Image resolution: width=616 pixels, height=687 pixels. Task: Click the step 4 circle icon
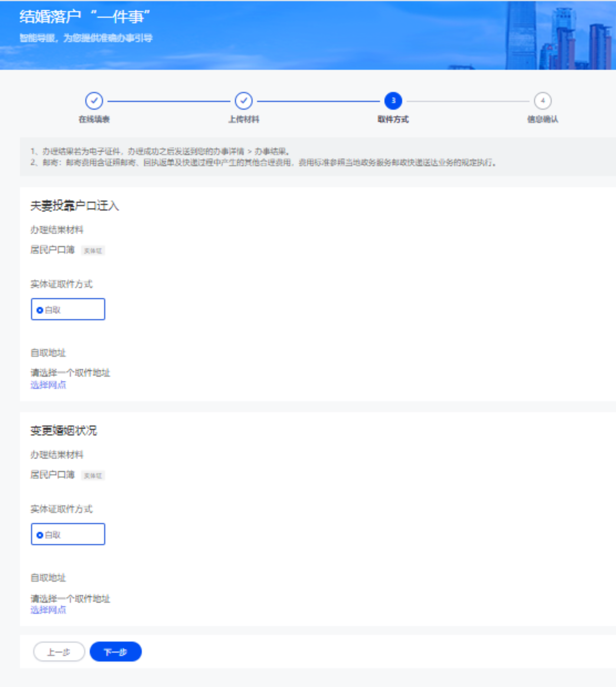click(543, 101)
